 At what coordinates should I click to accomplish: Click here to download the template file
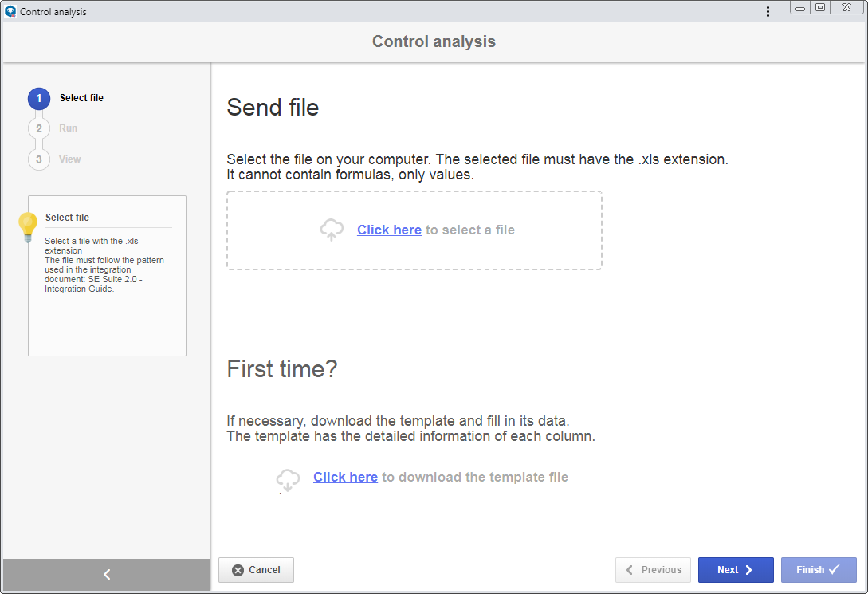345,477
